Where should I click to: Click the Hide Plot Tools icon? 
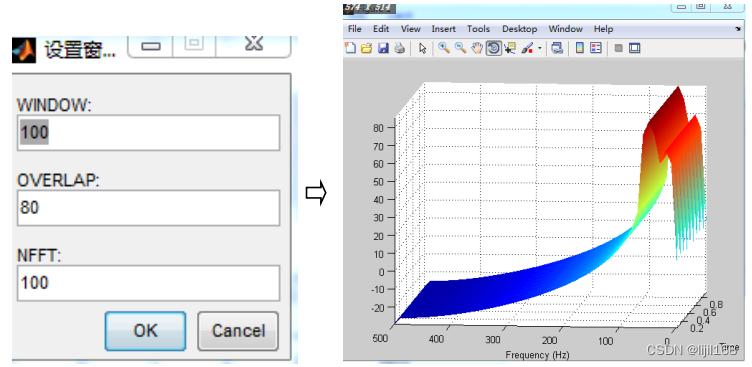(x=619, y=48)
